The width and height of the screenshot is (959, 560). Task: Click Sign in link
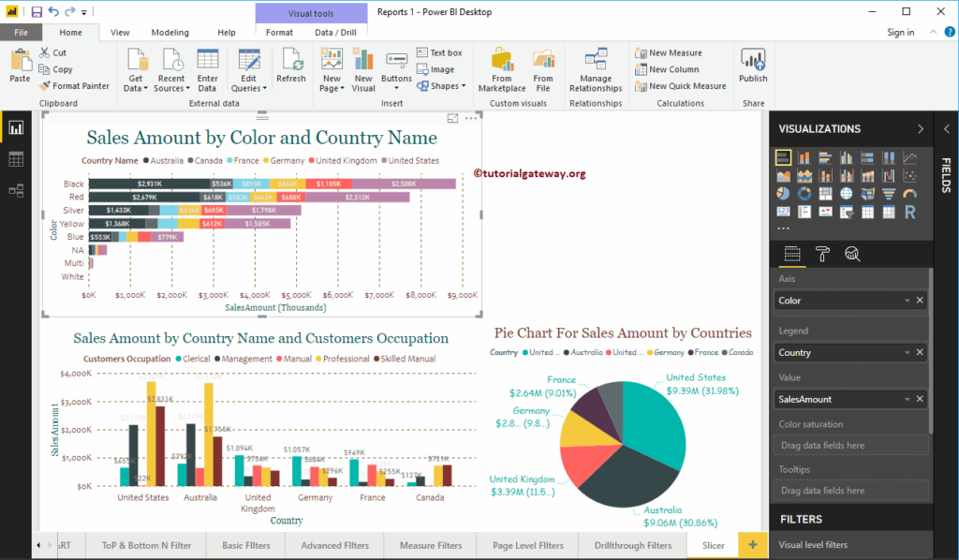(x=901, y=33)
